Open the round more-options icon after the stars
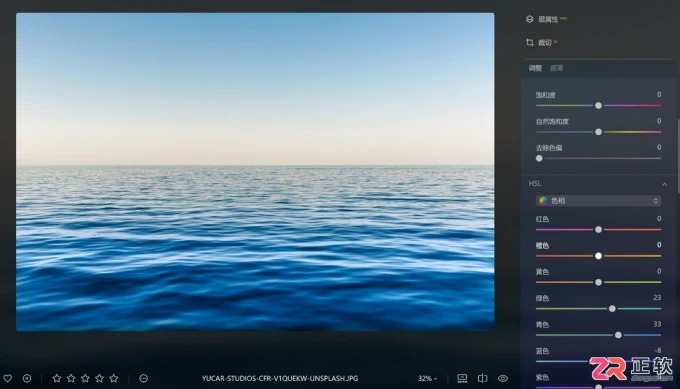The width and height of the screenshot is (680, 389). pos(144,378)
